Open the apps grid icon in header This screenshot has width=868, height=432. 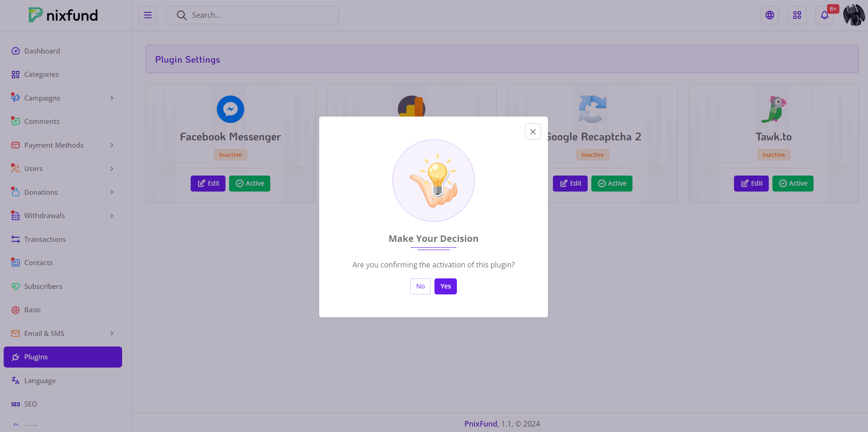[x=797, y=15]
